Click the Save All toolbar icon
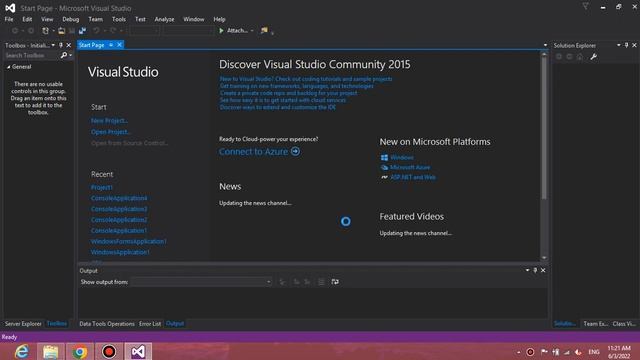The width and height of the screenshot is (640, 360). (x=82, y=31)
